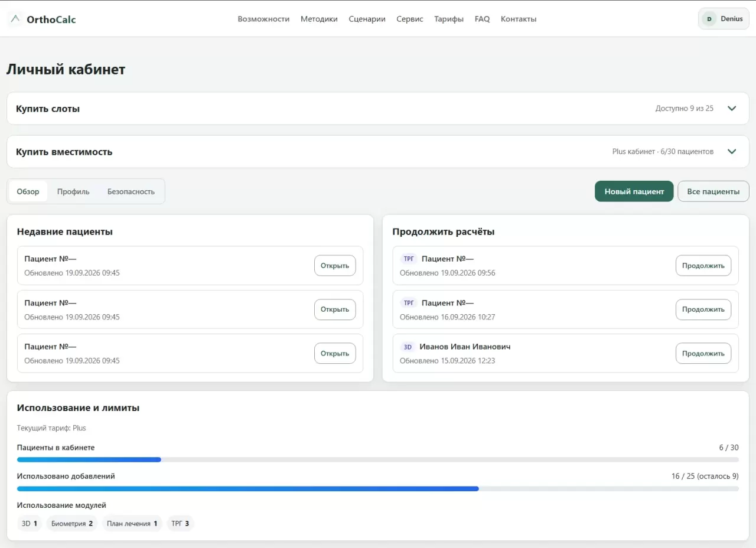The height and width of the screenshot is (548, 756).
Task: Click the 3D 1 module chip
Action: [x=30, y=523]
